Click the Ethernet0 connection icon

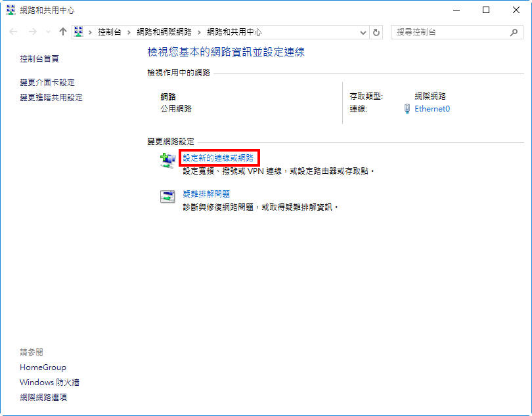coord(407,109)
